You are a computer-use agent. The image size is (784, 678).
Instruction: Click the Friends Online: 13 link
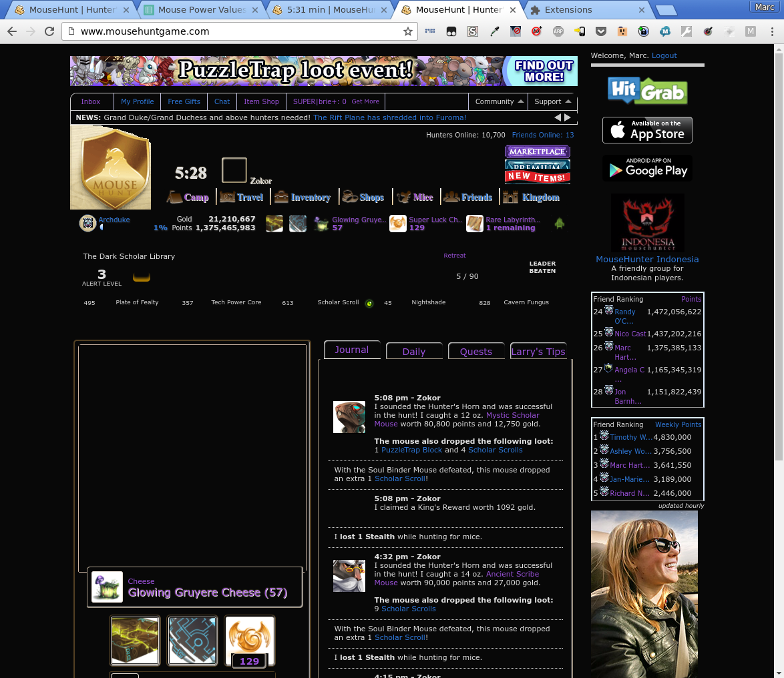tap(542, 135)
